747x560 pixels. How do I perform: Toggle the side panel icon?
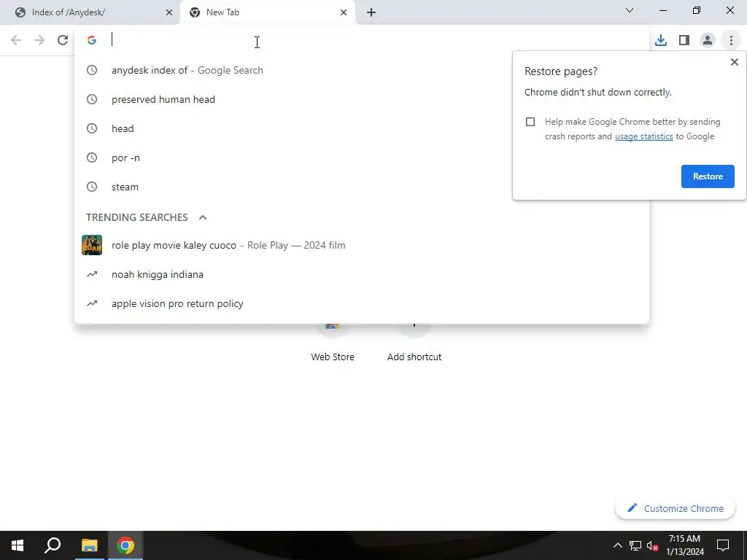coord(684,40)
